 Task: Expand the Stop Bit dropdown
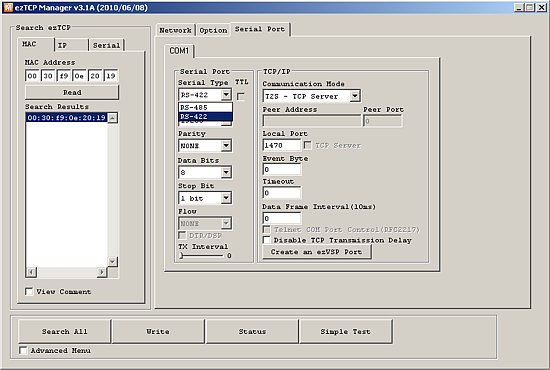click(x=226, y=198)
